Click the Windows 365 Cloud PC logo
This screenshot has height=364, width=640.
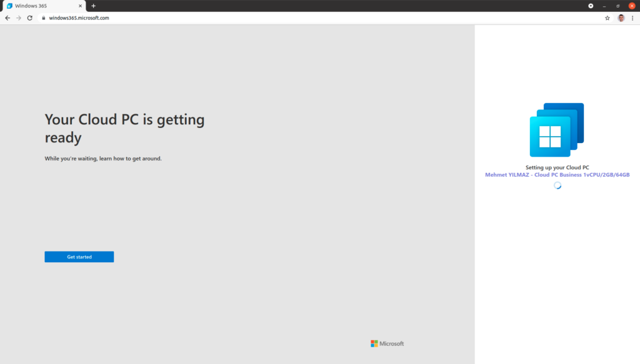[557, 130]
